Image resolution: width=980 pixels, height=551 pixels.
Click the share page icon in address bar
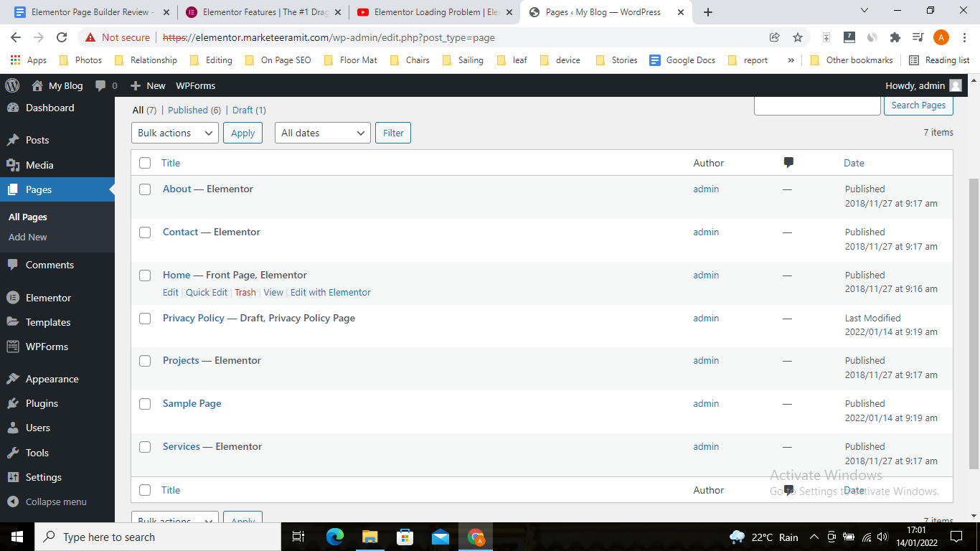tap(775, 37)
